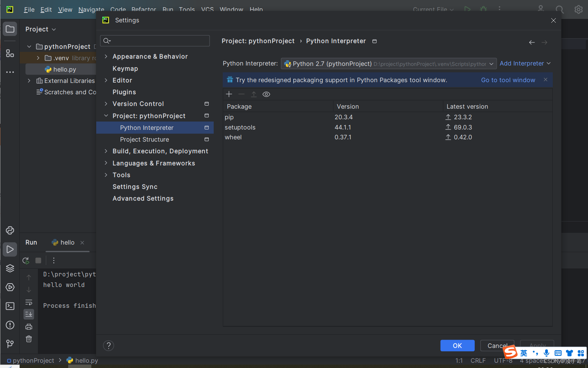Open the File menu
Image resolution: width=588 pixels, height=368 pixels.
[29, 9]
